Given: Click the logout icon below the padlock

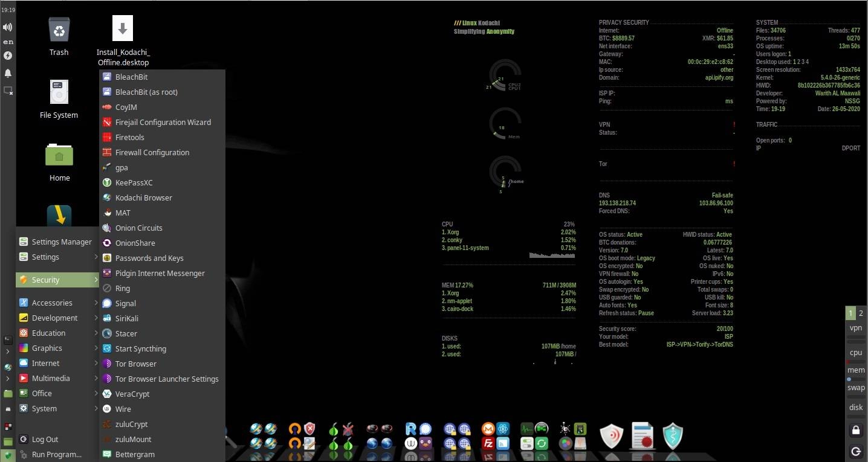Looking at the screenshot, I should (856, 451).
